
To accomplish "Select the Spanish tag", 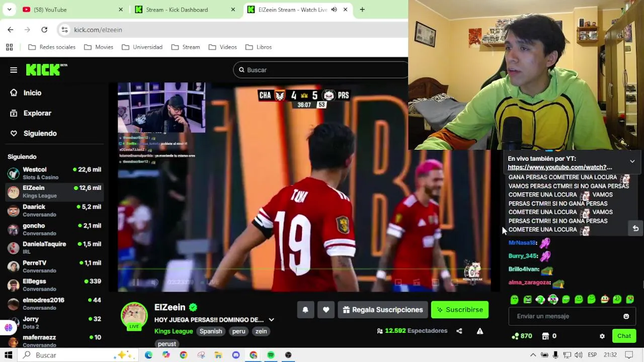I will tap(211, 331).
